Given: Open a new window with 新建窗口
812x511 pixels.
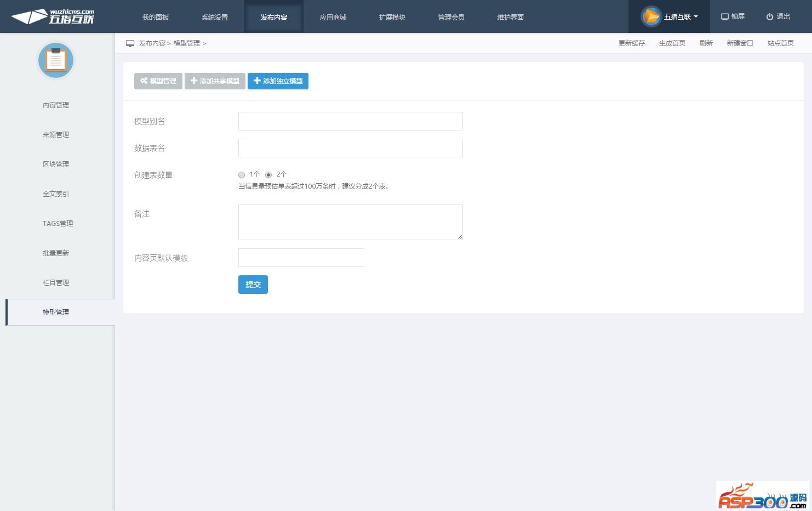Looking at the screenshot, I should (740, 43).
